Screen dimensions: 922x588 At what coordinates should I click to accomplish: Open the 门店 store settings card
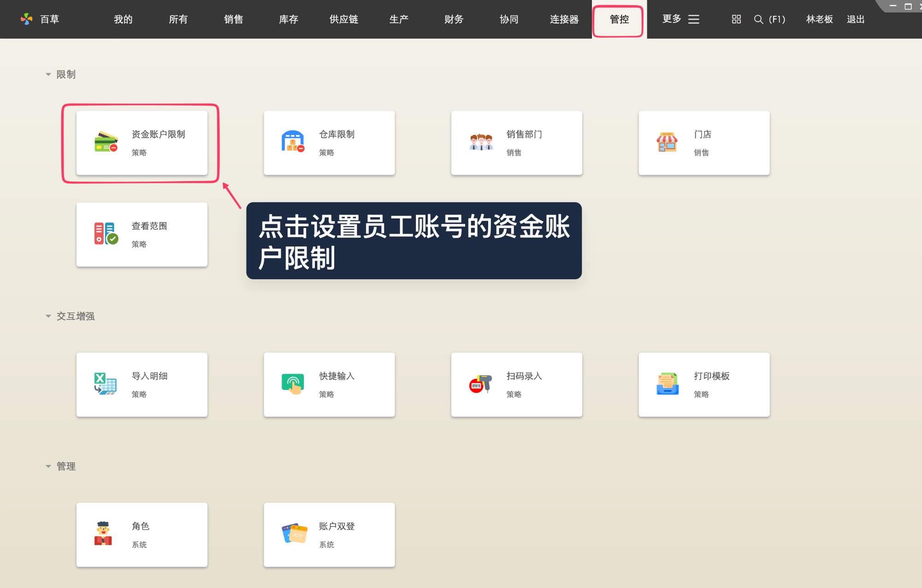(703, 143)
